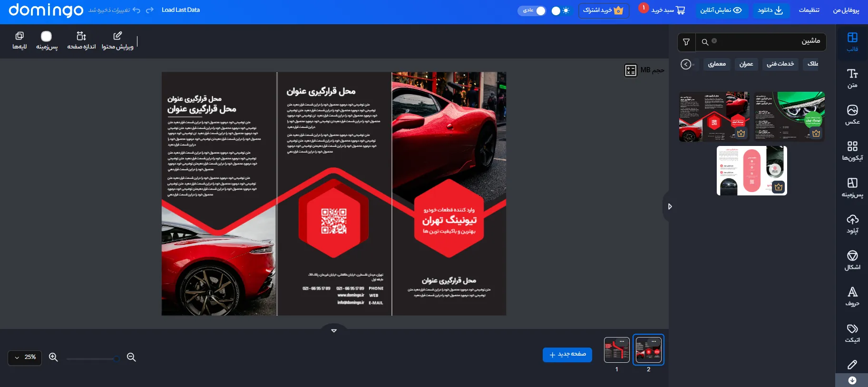Toggle the عادی mode switch
This screenshot has height=387, width=868.
tap(531, 10)
